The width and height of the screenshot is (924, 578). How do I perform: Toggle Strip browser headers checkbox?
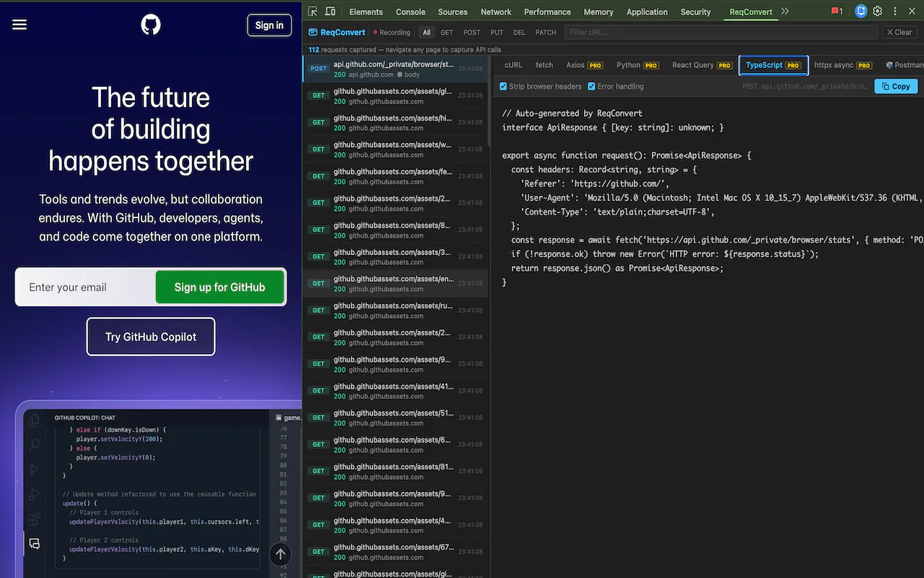[x=503, y=86]
